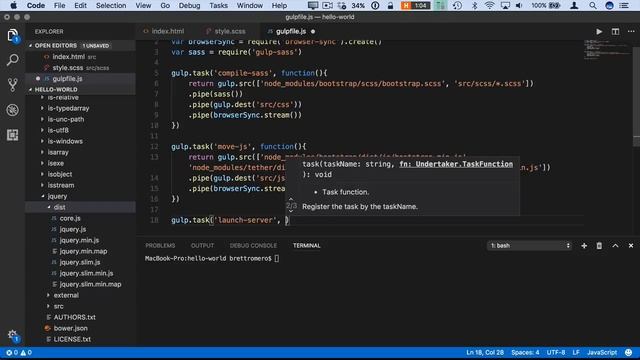
Task: Close the terminal panel with X
Action: tap(631, 246)
